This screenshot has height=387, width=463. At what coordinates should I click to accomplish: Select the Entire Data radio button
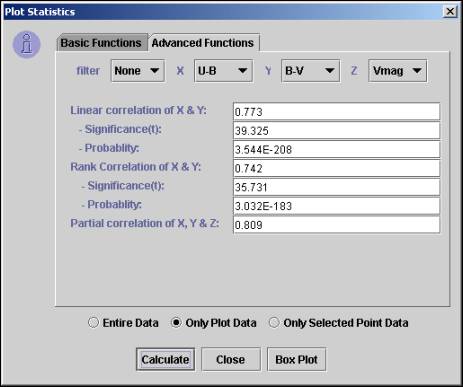pos(93,323)
